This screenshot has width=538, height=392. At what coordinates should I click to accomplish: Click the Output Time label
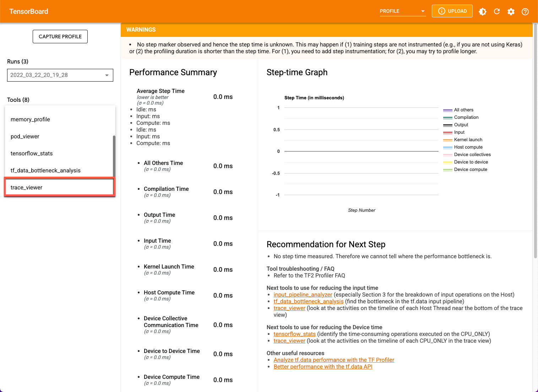pyautogui.click(x=159, y=215)
